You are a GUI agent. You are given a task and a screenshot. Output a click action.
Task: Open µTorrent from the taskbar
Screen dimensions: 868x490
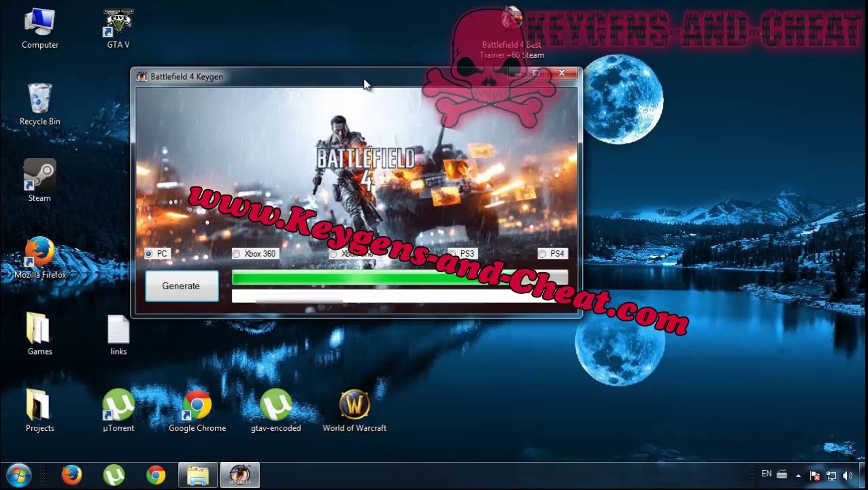[x=114, y=475]
